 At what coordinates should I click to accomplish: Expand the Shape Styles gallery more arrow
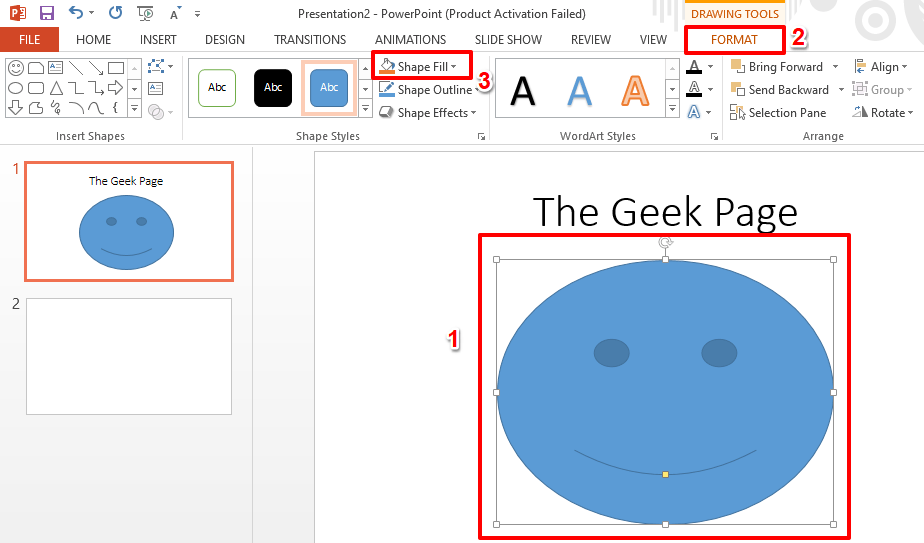pyautogui.click(x=365, y=109)
